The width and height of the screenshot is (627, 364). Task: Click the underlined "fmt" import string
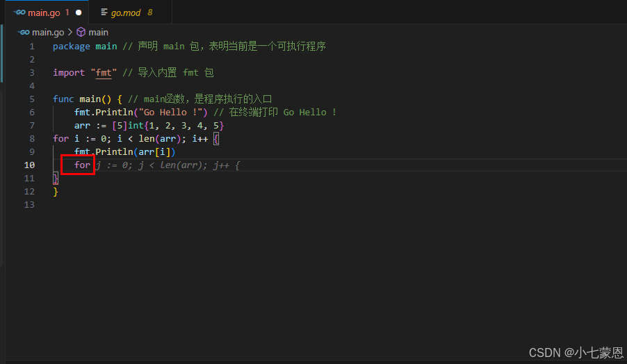point(104,73)
